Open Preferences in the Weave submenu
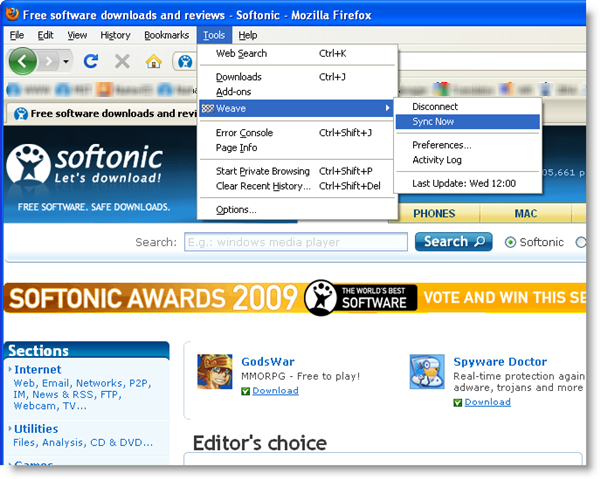 point(441,145)
